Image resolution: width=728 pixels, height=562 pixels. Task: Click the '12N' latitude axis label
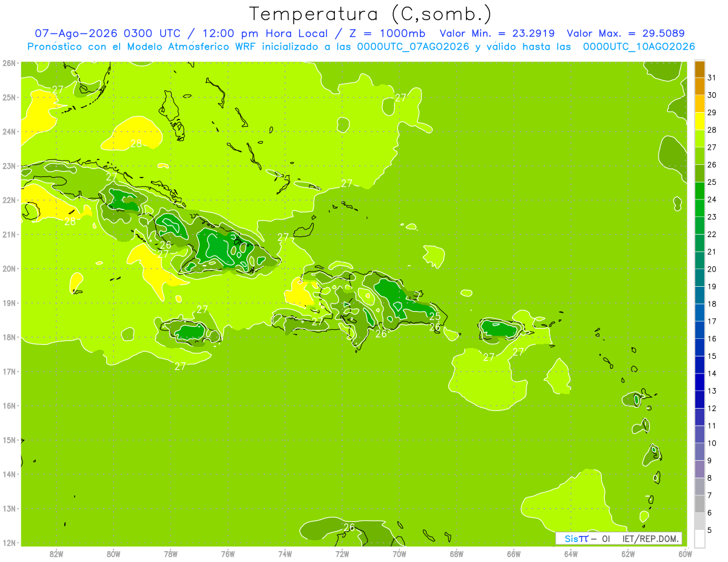click(x=9, y=543)
